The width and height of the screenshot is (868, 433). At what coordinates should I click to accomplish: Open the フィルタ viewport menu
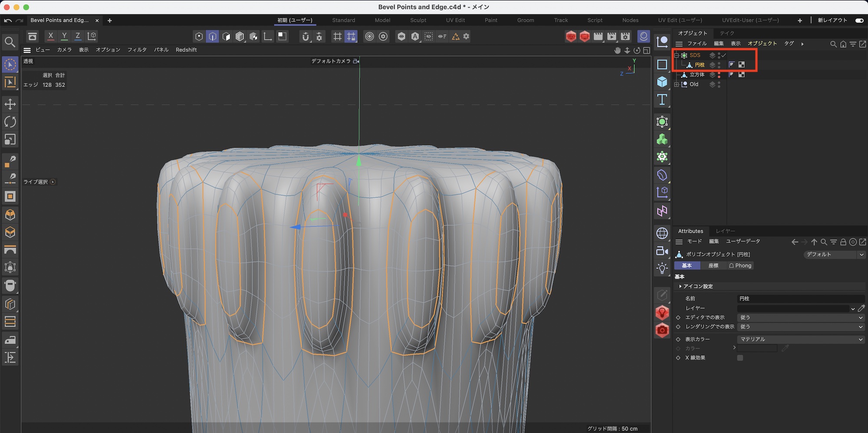click(x=137, y=50)
